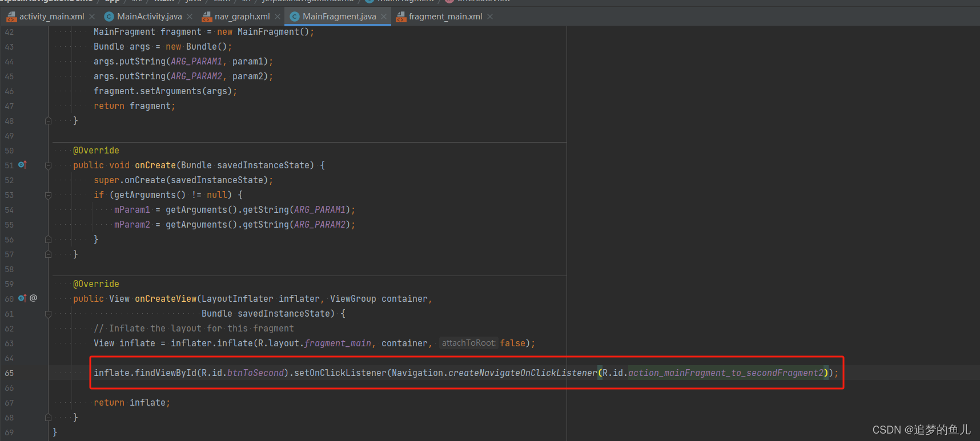
Task: Click the override gutter icon on line 51
Action: pos(22,165)
